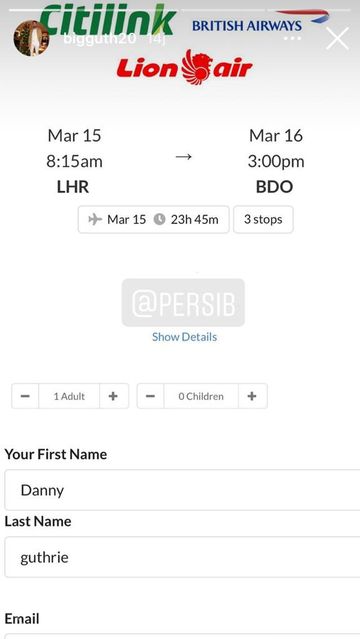Tap the Lion Air logo
Image resolution: width=360 pixels, height=639 pixels.
(184, 67)
